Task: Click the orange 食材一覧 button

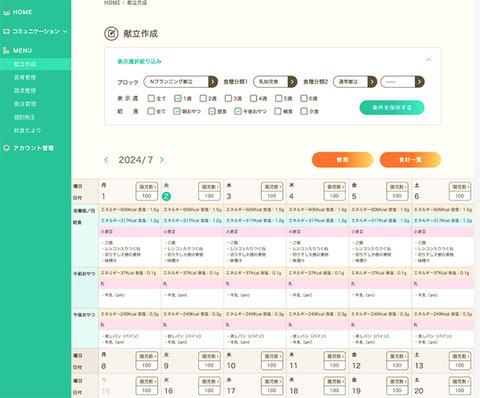Action: [x=410, y=160]
